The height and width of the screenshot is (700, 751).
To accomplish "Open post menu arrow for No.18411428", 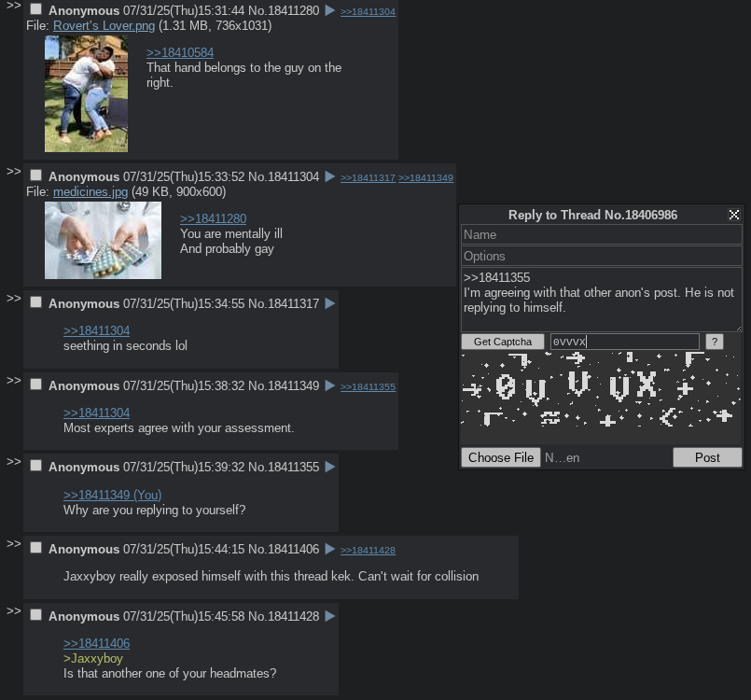I will coord(330,616).
